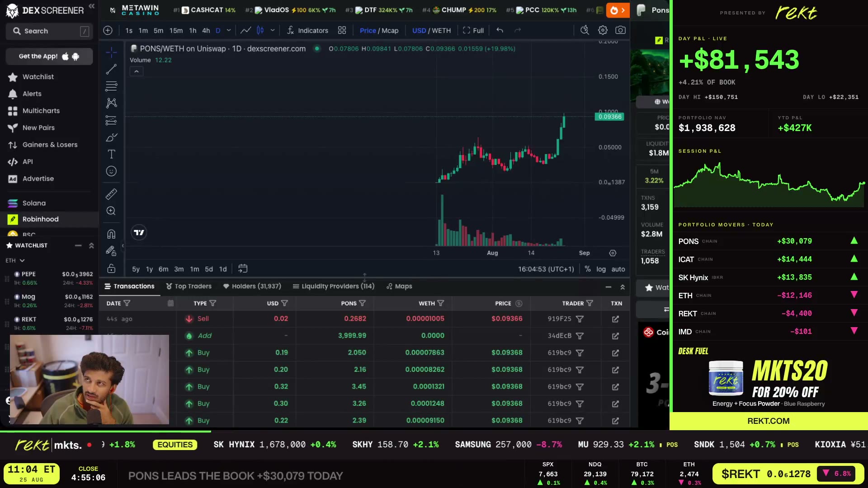Undo the last chart action

point(500,30)
